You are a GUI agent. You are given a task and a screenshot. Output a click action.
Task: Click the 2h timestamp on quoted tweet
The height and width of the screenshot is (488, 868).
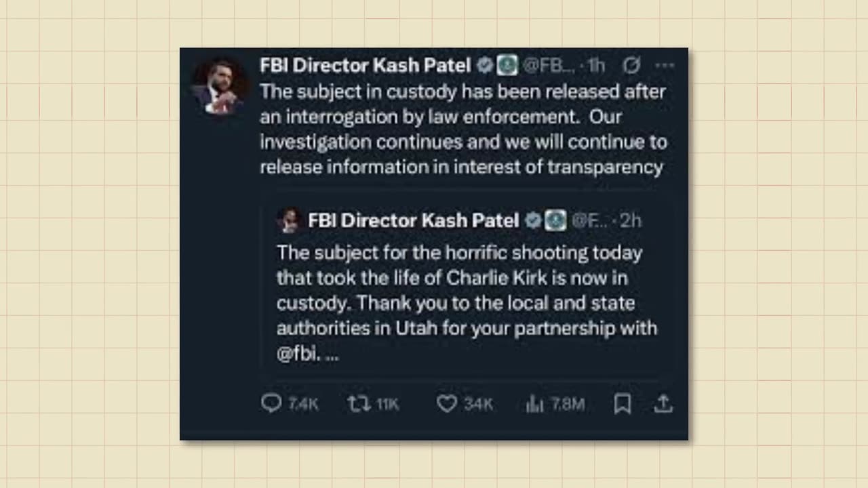630,220
